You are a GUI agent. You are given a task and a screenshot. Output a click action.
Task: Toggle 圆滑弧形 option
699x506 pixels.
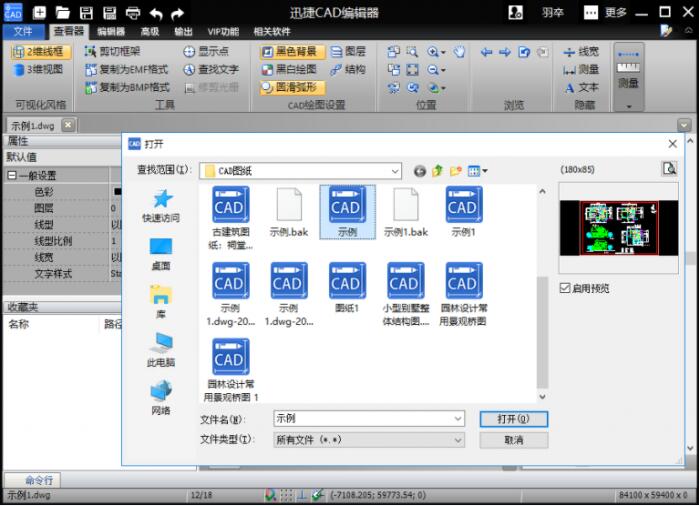point(292,87)
